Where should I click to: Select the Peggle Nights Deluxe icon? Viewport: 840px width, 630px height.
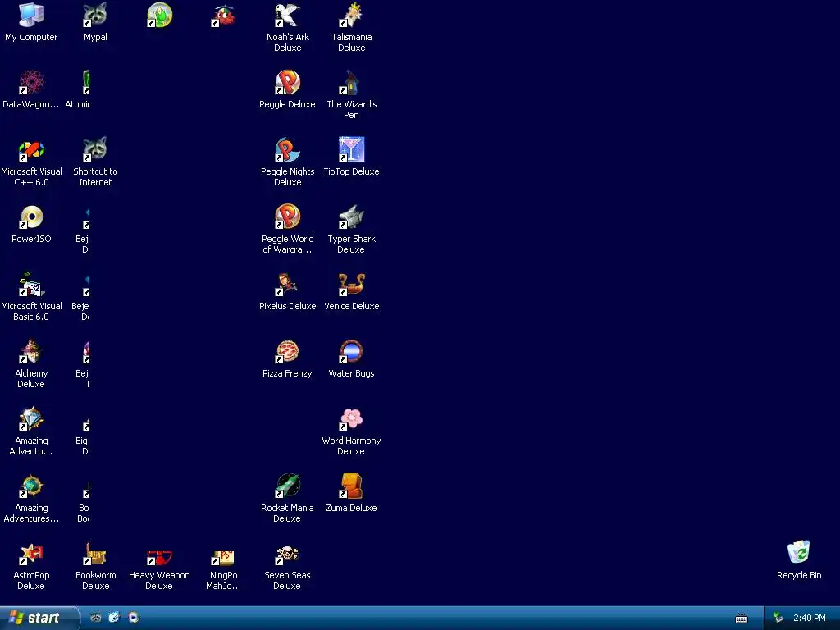pyautogui.click(x=287, y=150)
